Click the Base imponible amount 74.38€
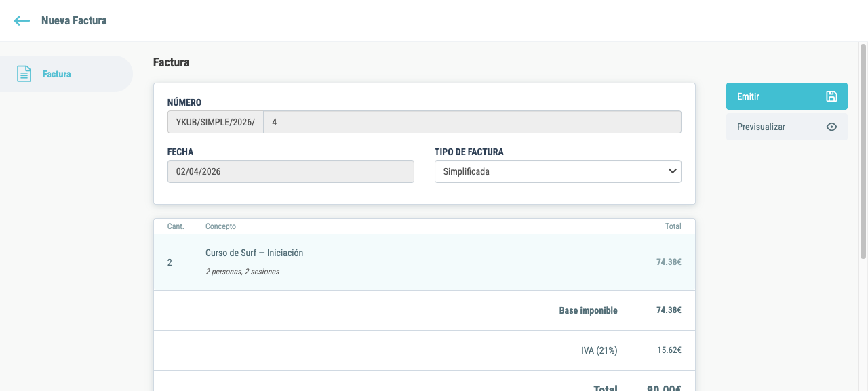The height and width of the screenshot is (391, 868). [668, 310]
